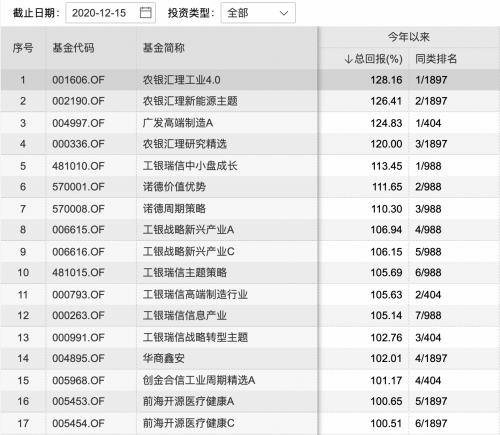Click the 序号 column header
The image size is (500, 435).
pos(23,48)
